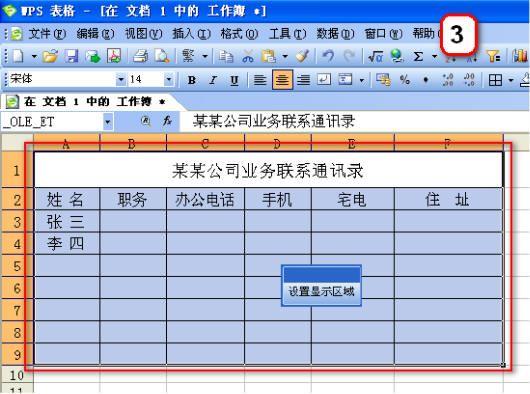Click the Currency style icon
The height and width of the screenshot is (394, 530).
383,80
